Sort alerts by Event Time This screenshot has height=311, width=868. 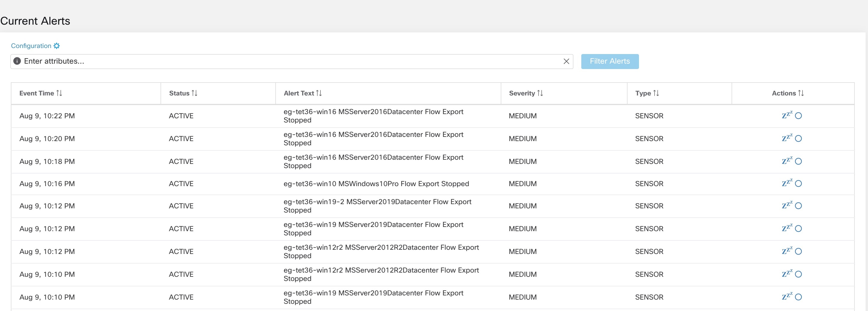[x=59, y=93]
